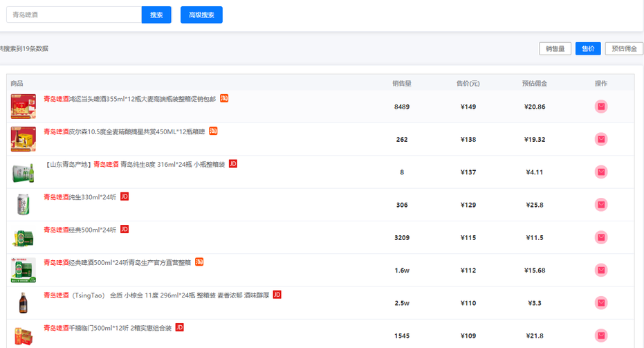This screenshot has width=644, height=348.
Task: Open the 千禧临门500ml*12听 product link
Action: coord(108,328)
